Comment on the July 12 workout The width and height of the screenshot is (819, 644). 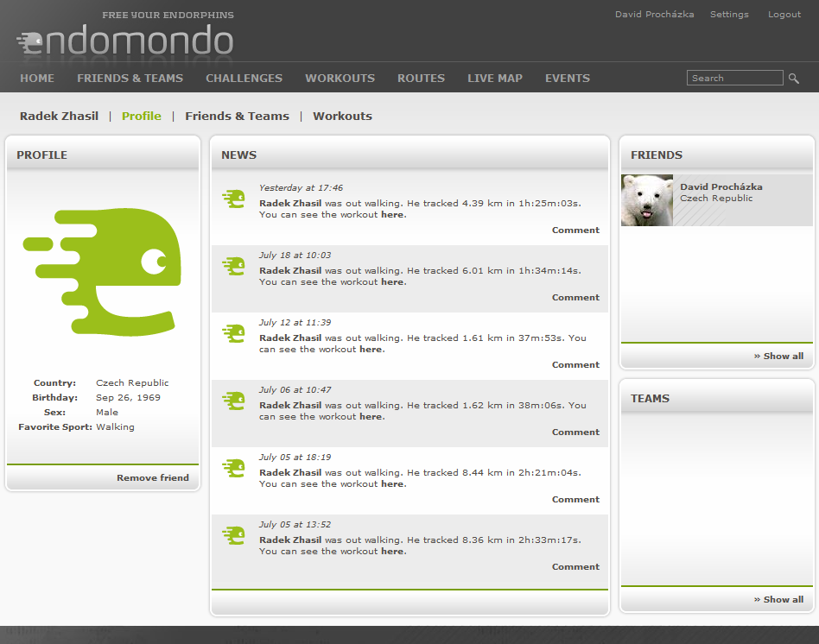click(x=575, y=365)
